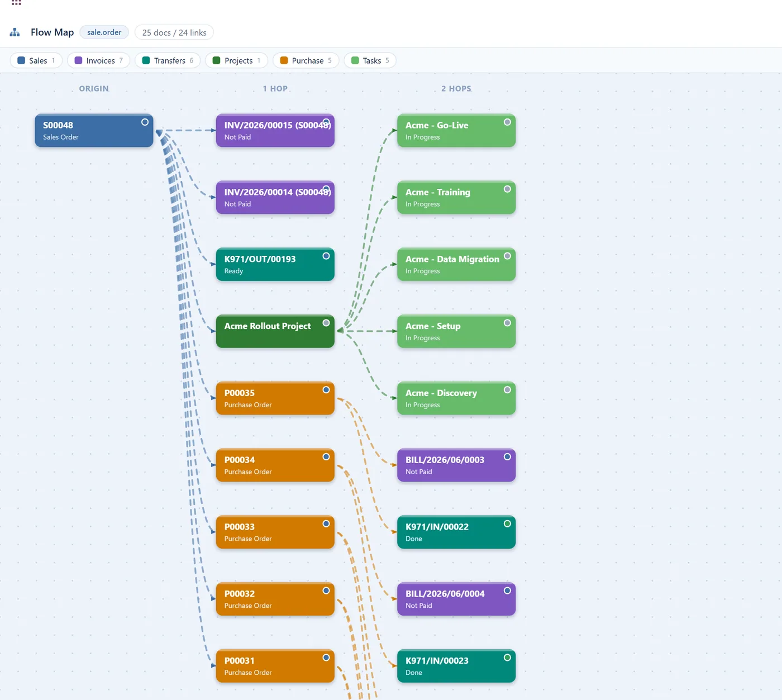This screenshot has height=700, width=782.
Task: Open vendor bill BILL/2026/06/0003 node
Action: tap(456, 465)
